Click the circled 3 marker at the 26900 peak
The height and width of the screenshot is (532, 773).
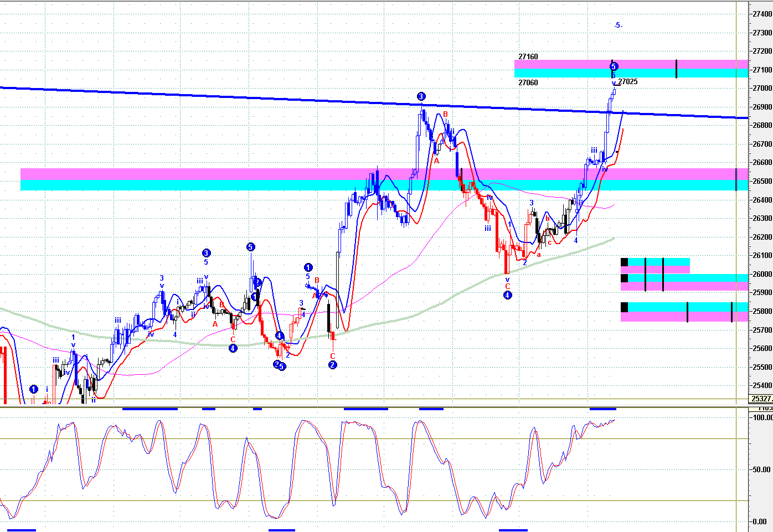[421, 96]
